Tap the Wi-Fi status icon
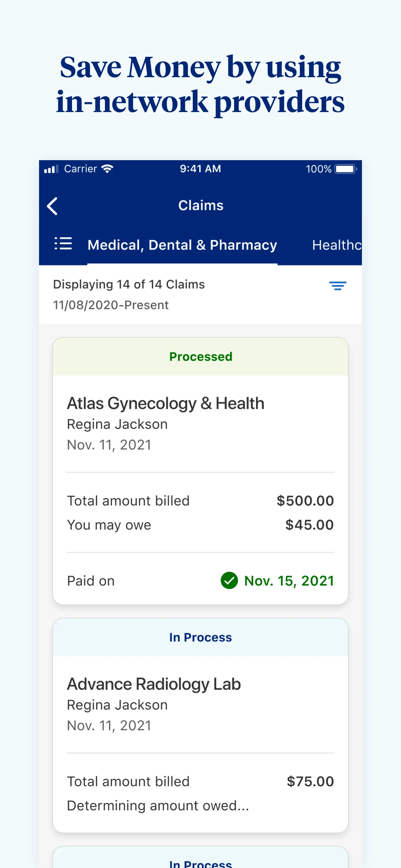This screenshot has width=401, height=868. [107, 169]
